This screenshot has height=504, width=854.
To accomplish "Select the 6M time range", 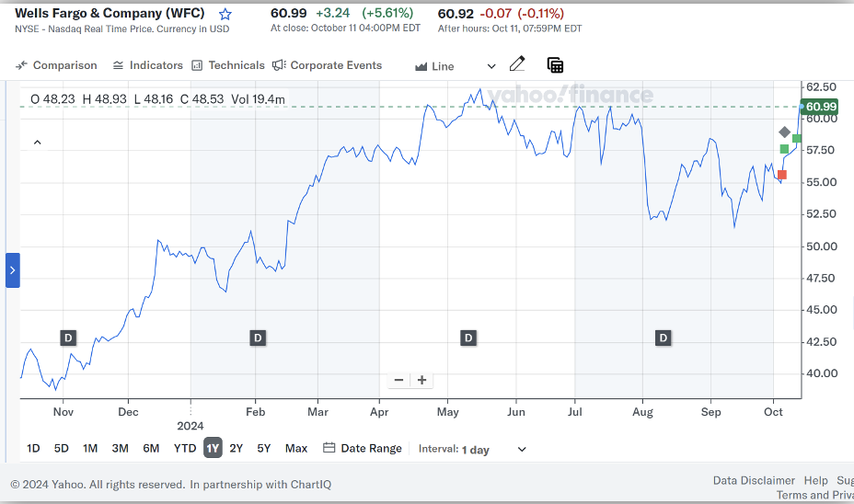I will tap(151, 449).
